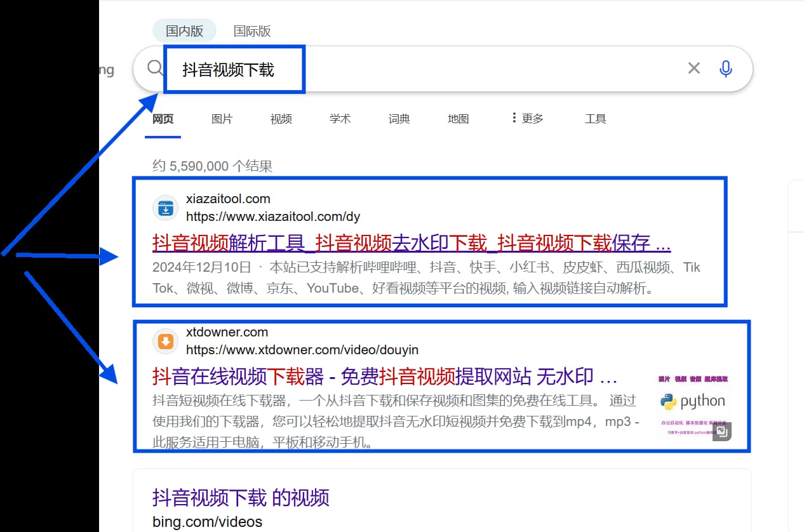Open the 工具 filter options
804x532 pixels.
point(595,119)
